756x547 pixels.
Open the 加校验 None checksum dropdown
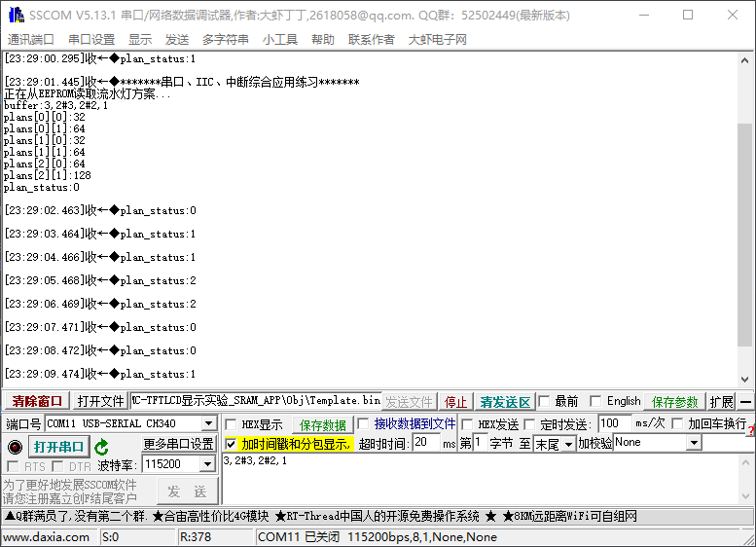[694, 443]
